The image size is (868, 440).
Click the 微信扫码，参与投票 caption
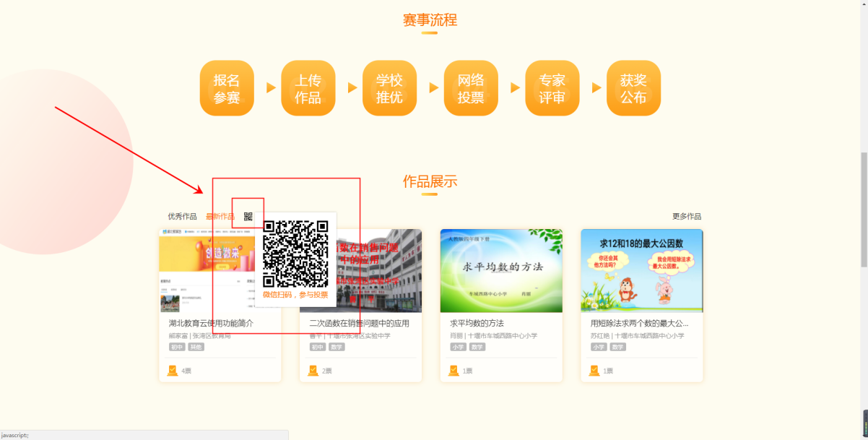(x=295, y=295)
